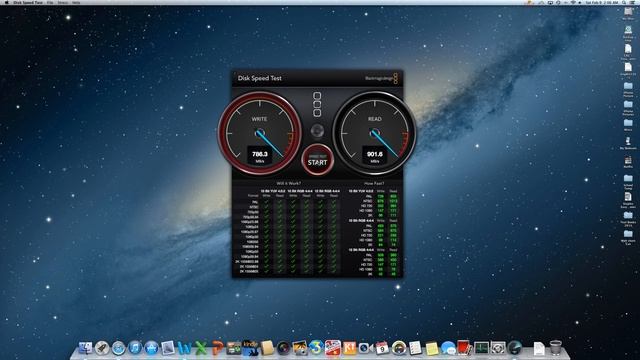Viewport: 640px width, 360px height.
Task: Open the File menu
Action: point(50,2)
